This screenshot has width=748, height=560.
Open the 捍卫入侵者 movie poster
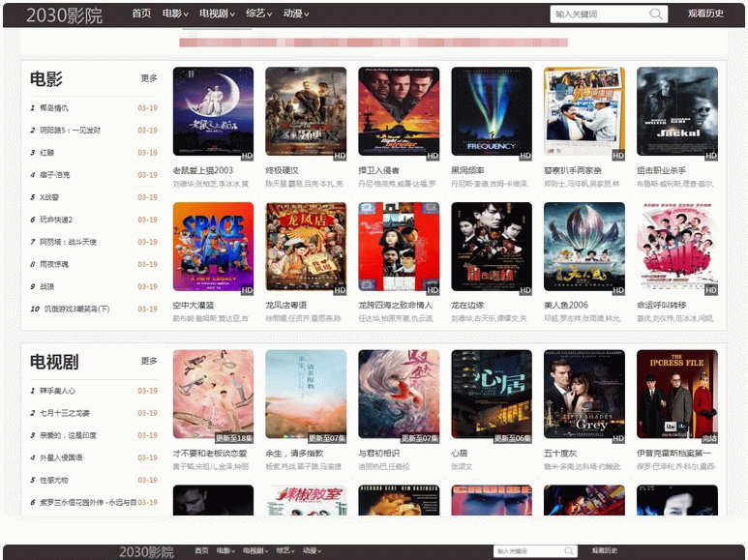pos(399,111)
